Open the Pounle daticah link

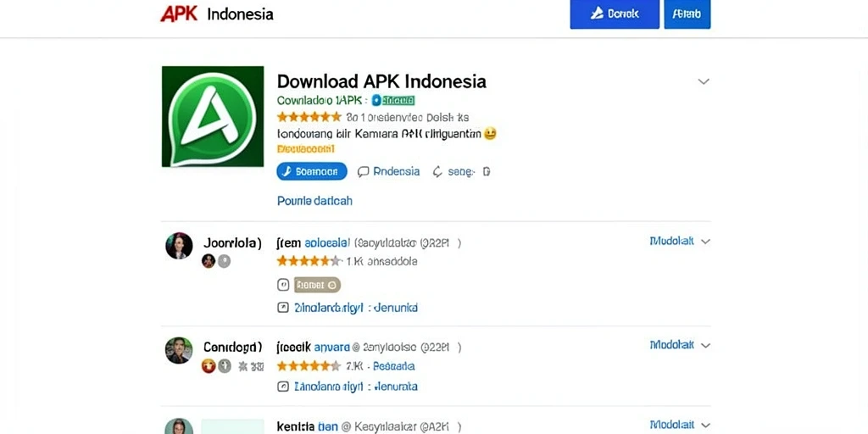pyautogui.click(x=314, y=200)
